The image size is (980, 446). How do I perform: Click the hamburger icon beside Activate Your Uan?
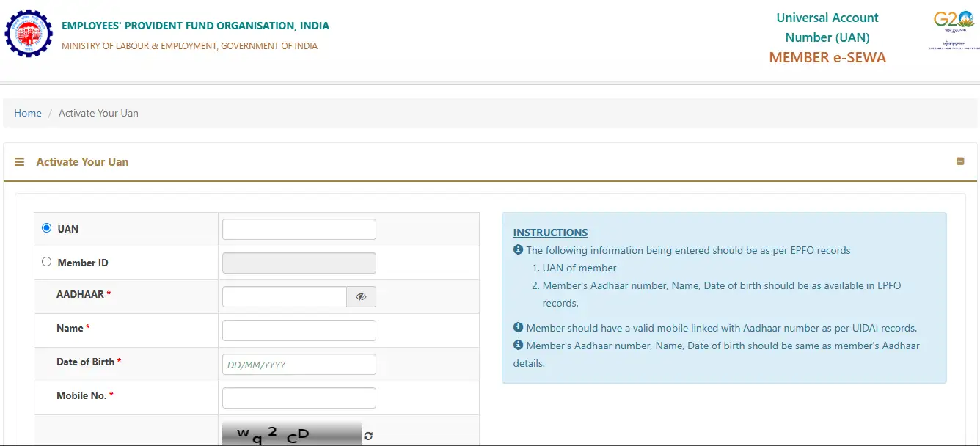(x=20, y=162)
